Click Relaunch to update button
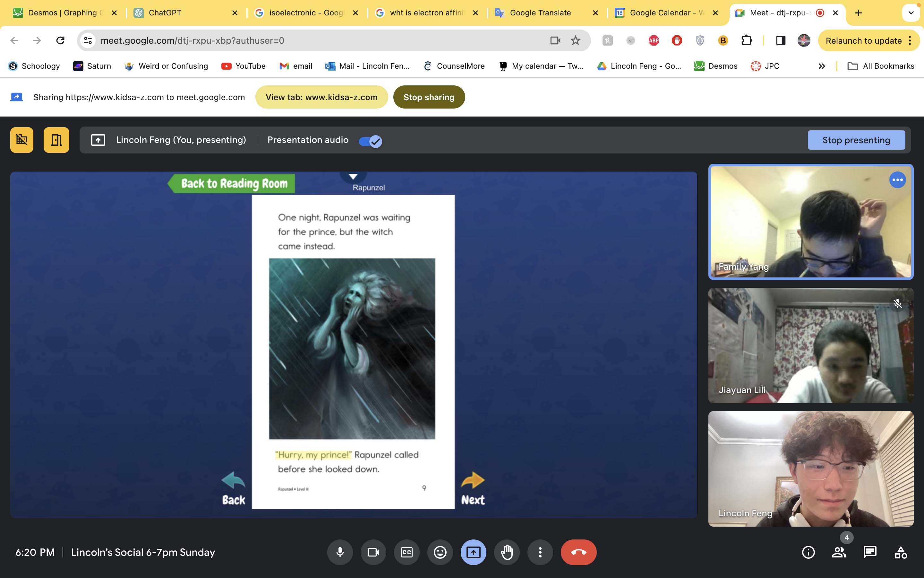Screen dimensions: 924x578 (x=863, y=40)
